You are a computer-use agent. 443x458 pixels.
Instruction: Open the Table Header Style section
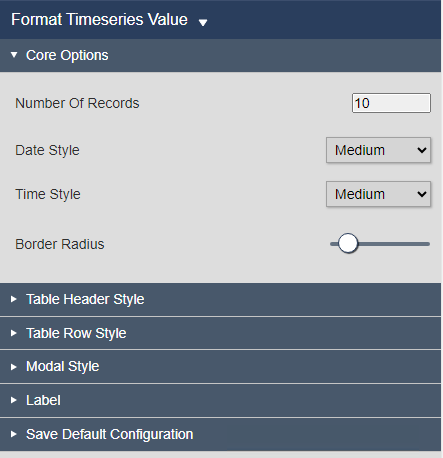click(x=220, y=299)
